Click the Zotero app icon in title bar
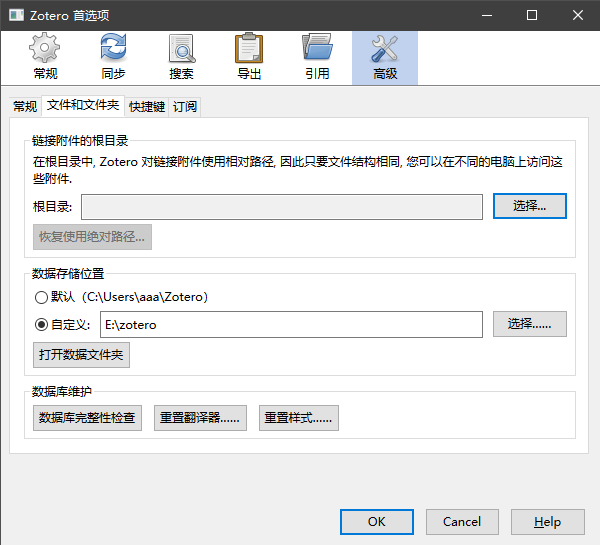The height and width of the screenshot is (545, 600). 16,15
